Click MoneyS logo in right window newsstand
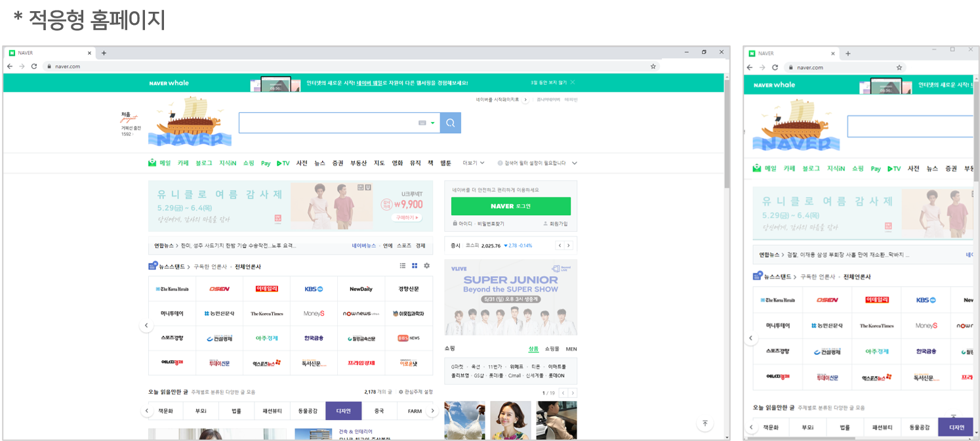 (x=926, y=325)
